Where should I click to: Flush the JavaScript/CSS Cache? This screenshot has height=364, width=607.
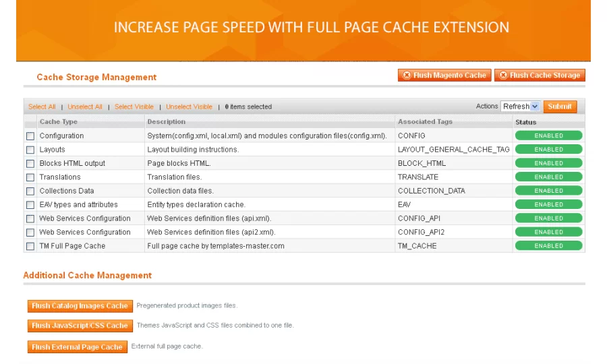(x=80, y=326)
